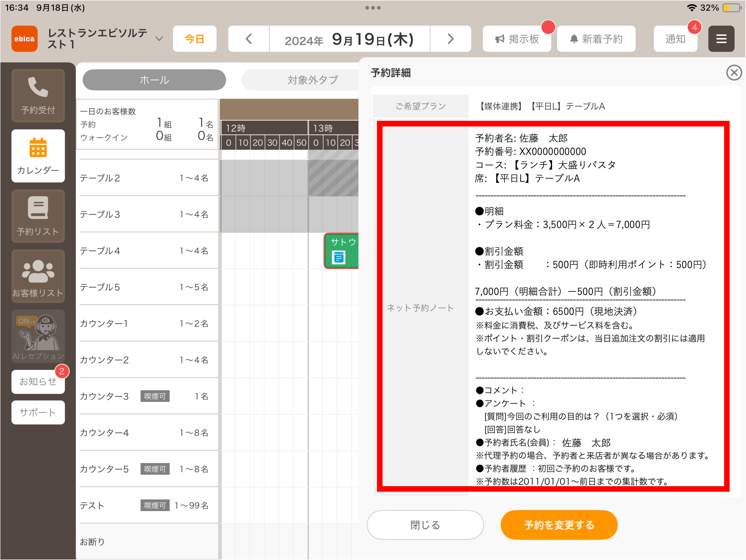Image resolution: width=746 pixels, height=560 pixels.
Task: Click 喫煙可 badge on カウンター5
Action: point(155,469)
